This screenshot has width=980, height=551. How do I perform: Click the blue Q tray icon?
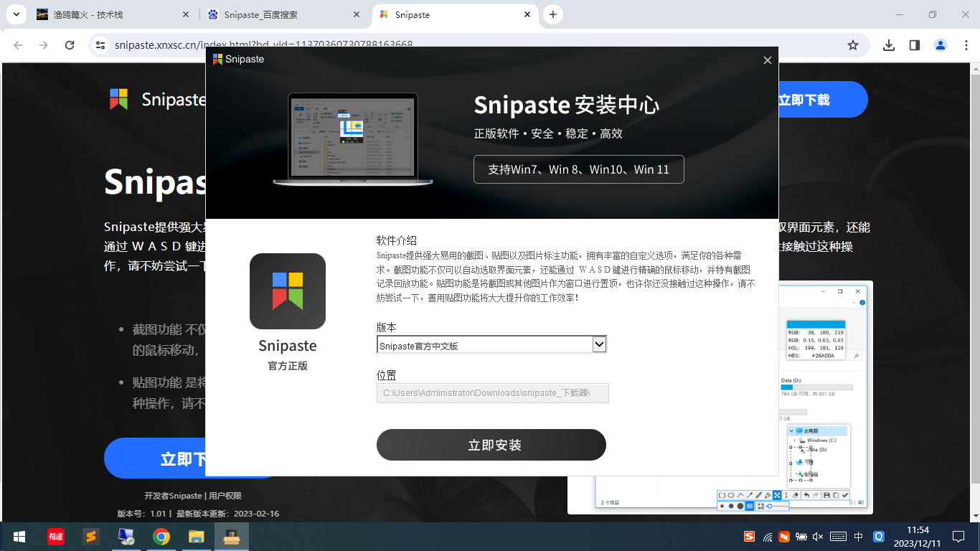pyautogui.click(x=879, y=537)
